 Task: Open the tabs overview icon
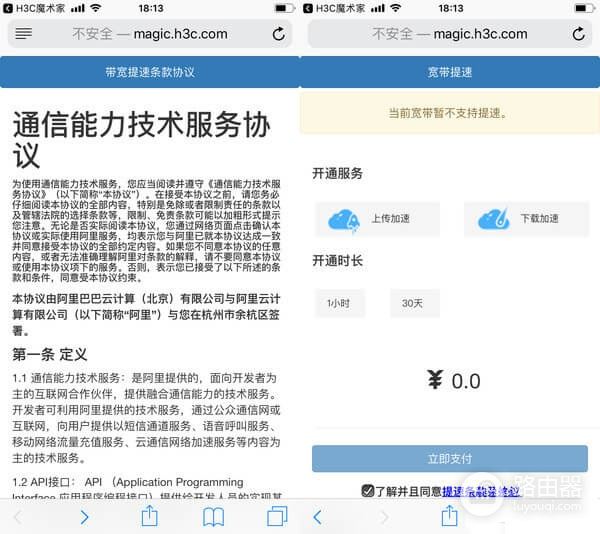[277, 516]
